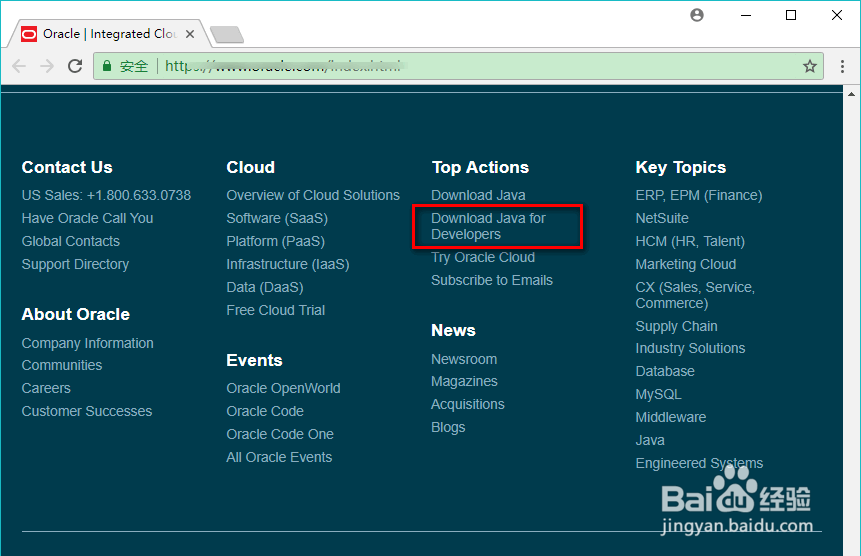Open Marketing Cloud link

pyautogui.click(x=685, y=265)
